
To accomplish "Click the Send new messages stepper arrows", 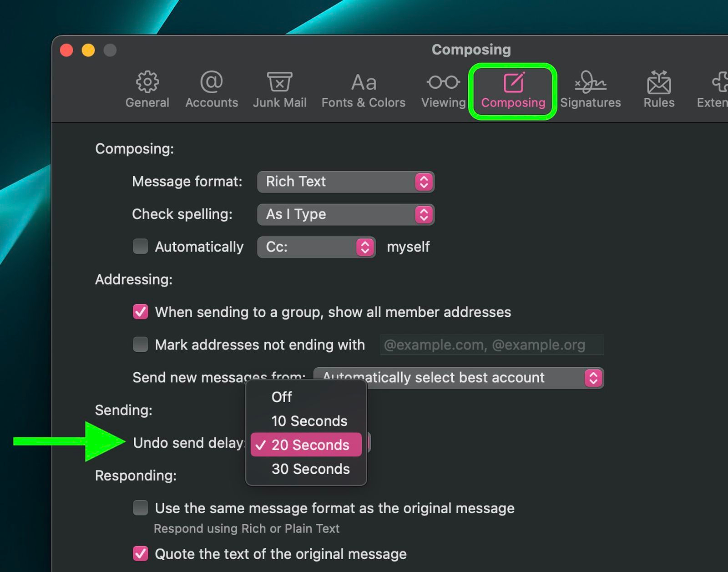I will 593,378.
